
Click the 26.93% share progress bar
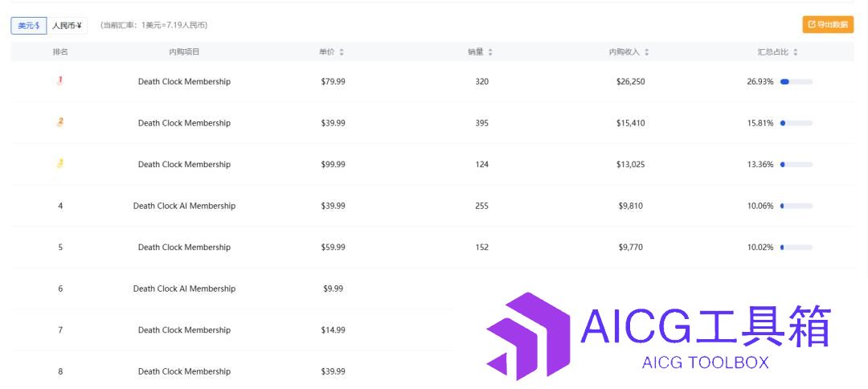[796, 82]
